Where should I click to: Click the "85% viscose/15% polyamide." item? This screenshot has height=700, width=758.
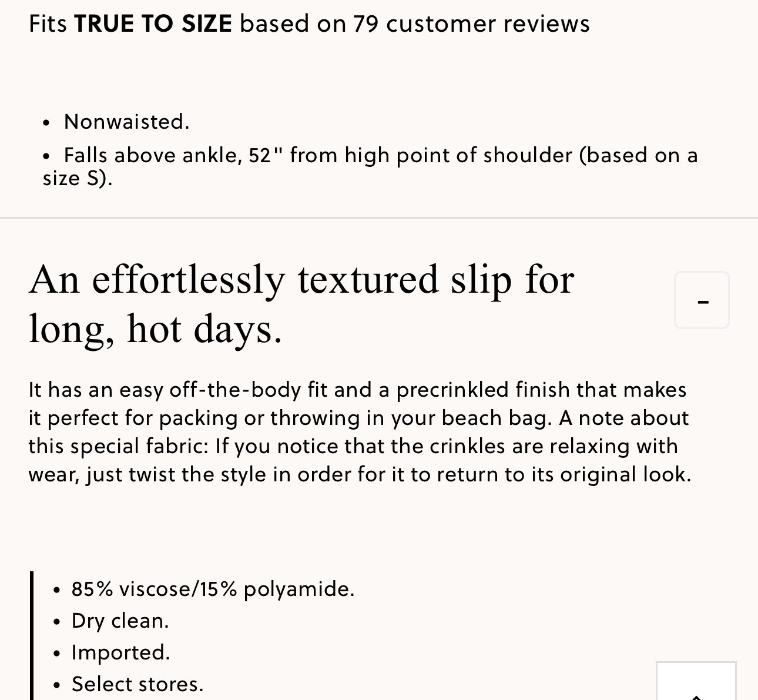[213, 589]
